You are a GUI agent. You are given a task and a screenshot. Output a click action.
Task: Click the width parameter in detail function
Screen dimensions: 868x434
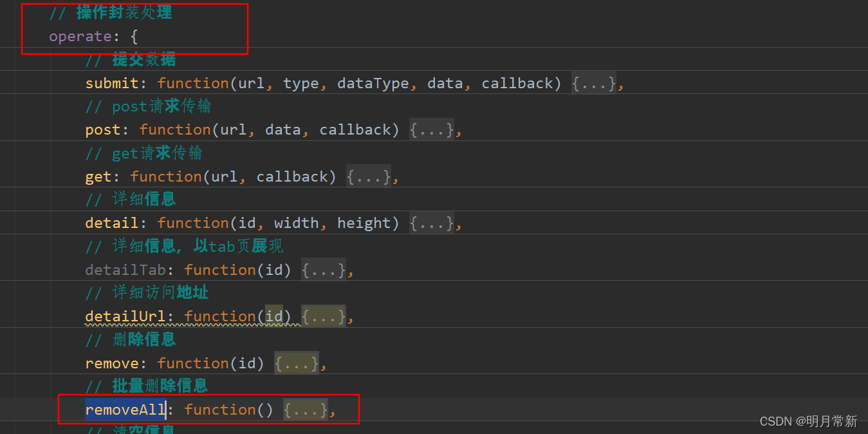[x=297, y=223]
